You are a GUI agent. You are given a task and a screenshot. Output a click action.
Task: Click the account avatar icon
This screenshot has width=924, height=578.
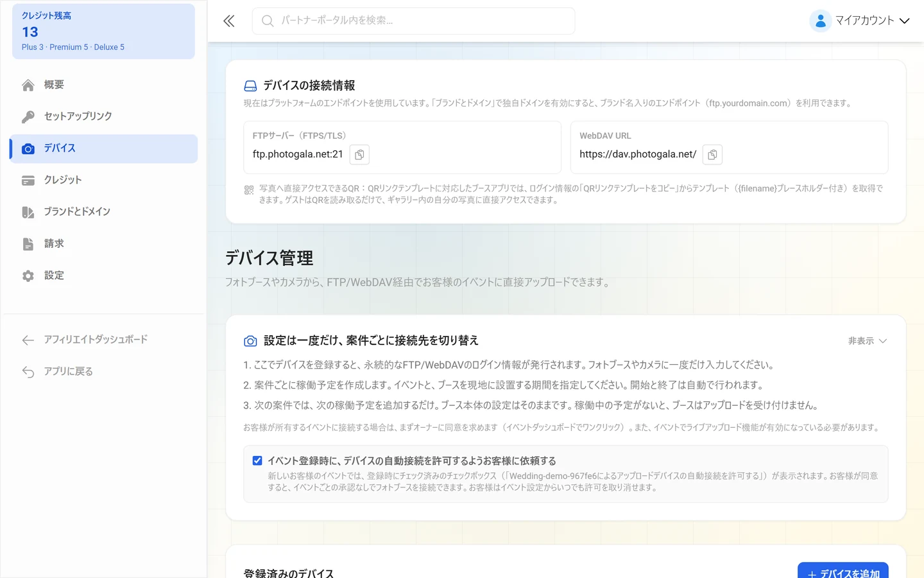[x=820, y=21]
